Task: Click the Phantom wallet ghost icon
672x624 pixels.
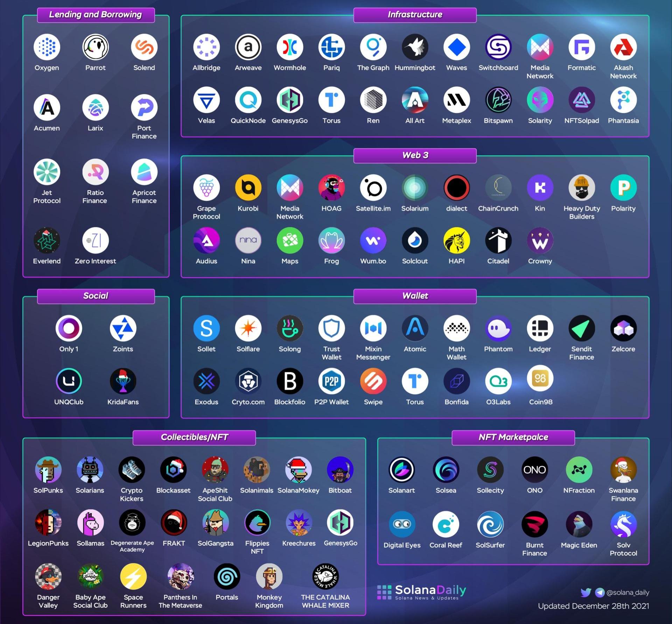Action: point(498,328)
